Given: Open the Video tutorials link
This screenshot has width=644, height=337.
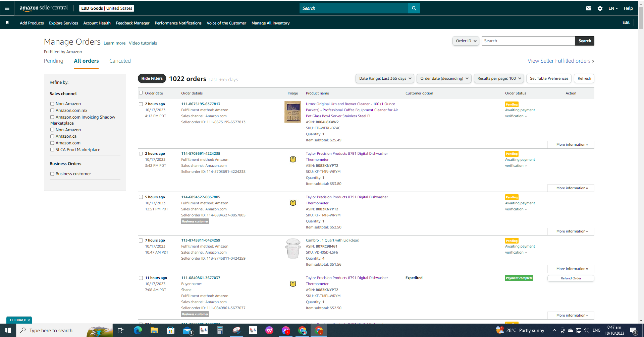Looking at the screenshot, I should [x=143, y=43].
